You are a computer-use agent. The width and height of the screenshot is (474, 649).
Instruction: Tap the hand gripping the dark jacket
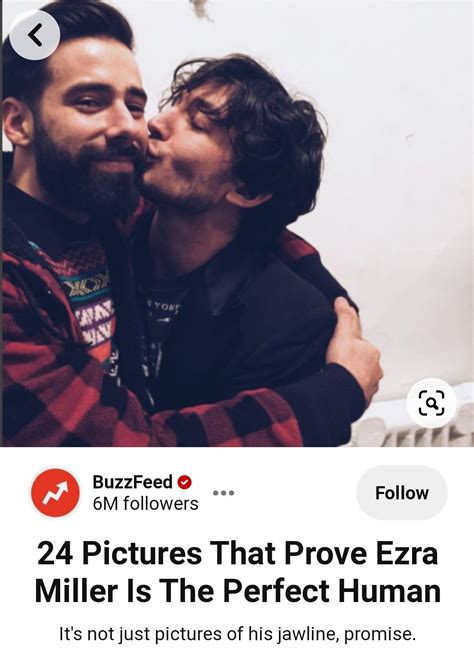[x=357, y=352]
